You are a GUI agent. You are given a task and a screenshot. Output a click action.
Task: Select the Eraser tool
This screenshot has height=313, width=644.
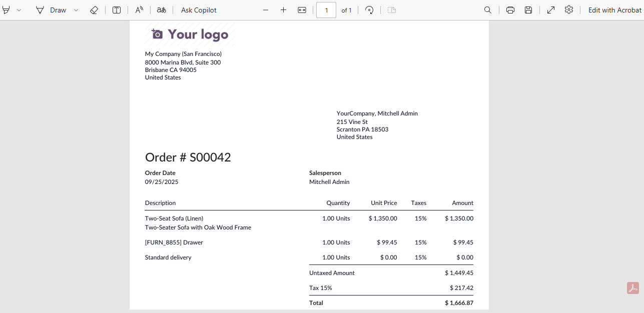coord(94,10)
